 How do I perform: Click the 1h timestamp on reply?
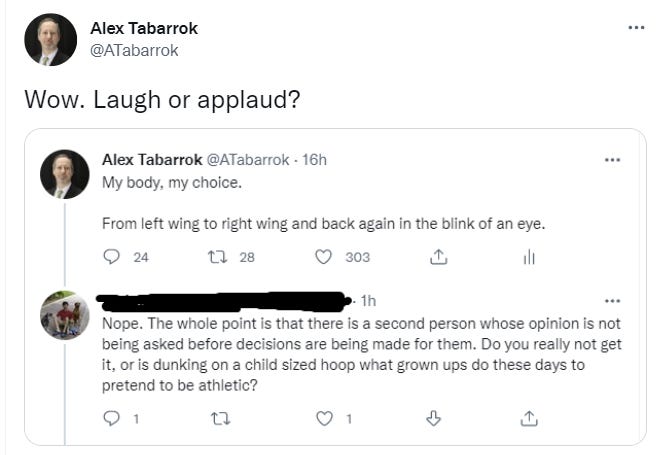(x=368, y=300)
